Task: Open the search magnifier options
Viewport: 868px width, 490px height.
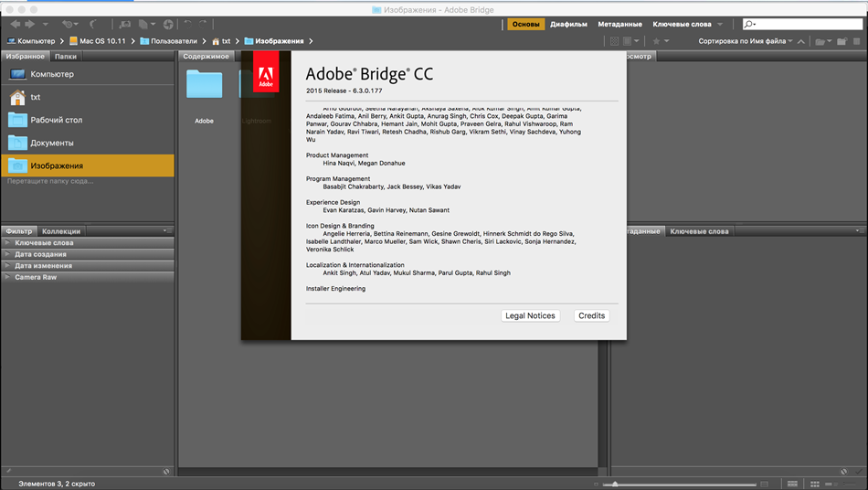Action: (749, 24)
